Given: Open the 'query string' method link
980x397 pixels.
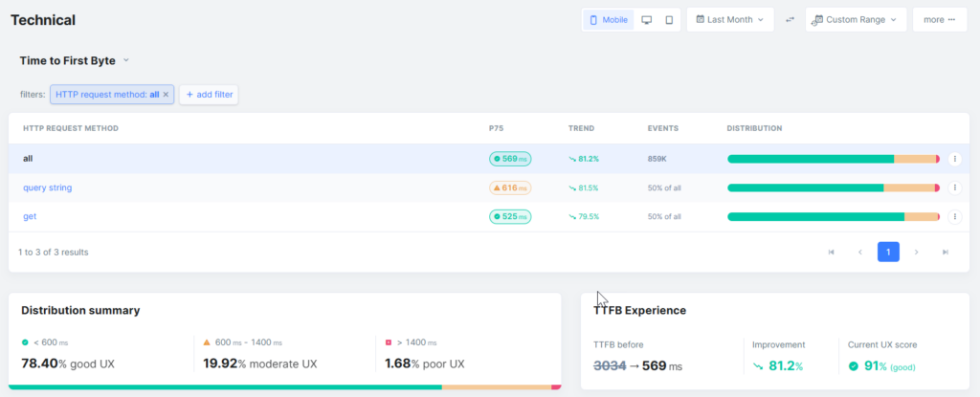Looking at the screenshot, I should tap(47, 187).
